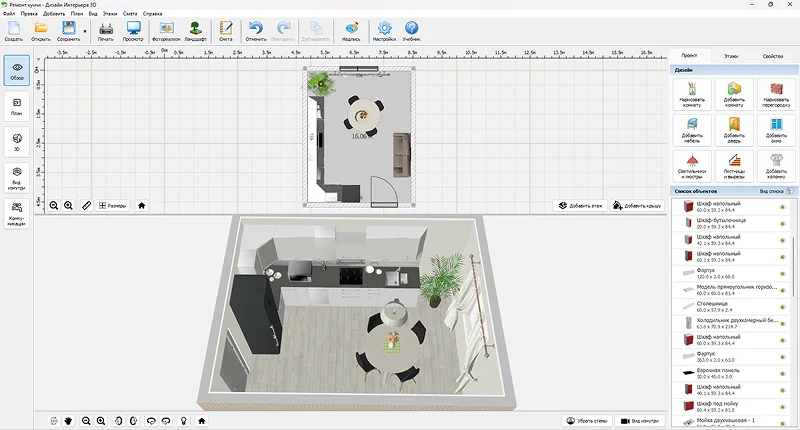Zoom in the 3D view
The height and width of the screenshot is (430, 800).
pyautogui.click(x=101, y=421)
